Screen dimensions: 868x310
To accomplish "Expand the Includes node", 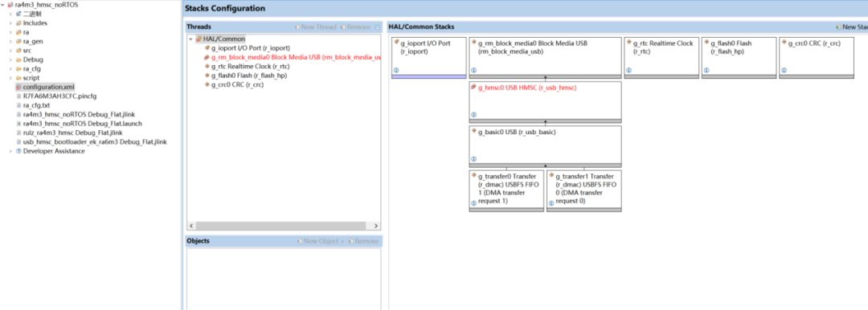I will pos(10,23).
